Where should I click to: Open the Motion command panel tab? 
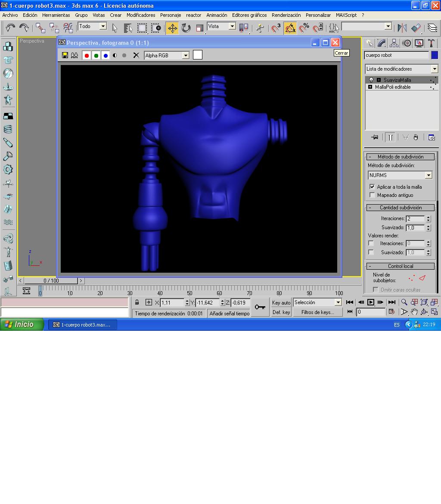pyautogui.click(x=407, y=43)
